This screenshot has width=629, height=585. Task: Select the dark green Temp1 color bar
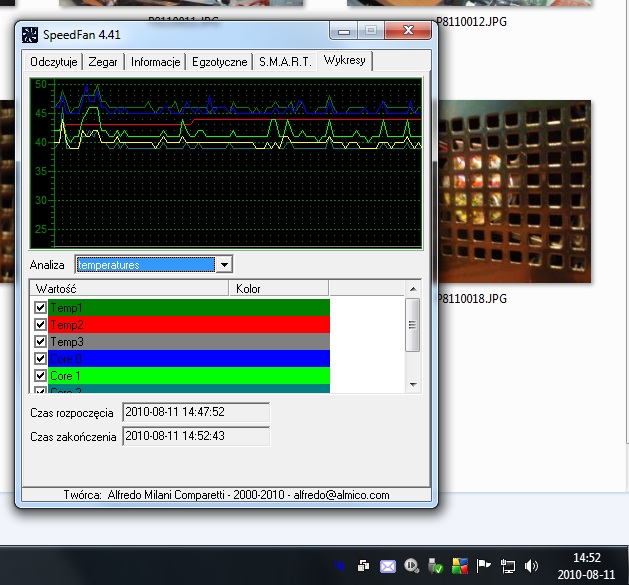pyautogui.click(x=189, y=308)
